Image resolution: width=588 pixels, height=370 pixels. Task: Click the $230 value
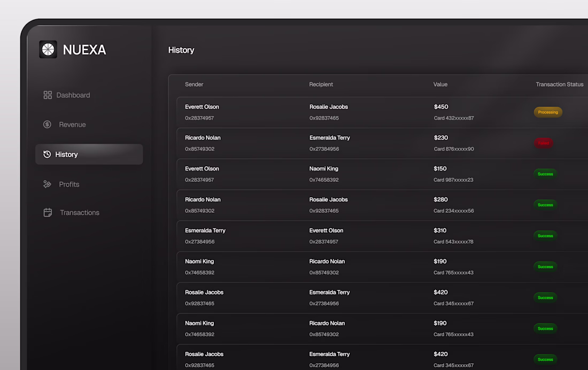point(441,138)
